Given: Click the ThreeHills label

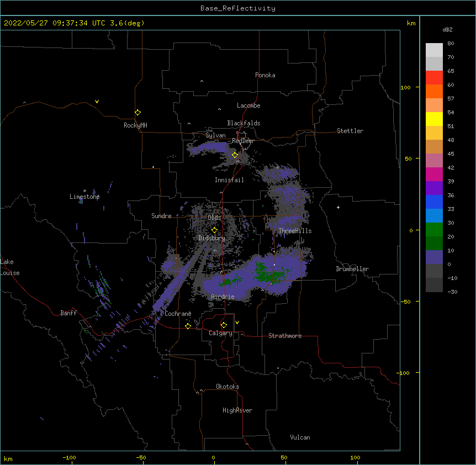Looking at the screenshot, I should [295, 231].
